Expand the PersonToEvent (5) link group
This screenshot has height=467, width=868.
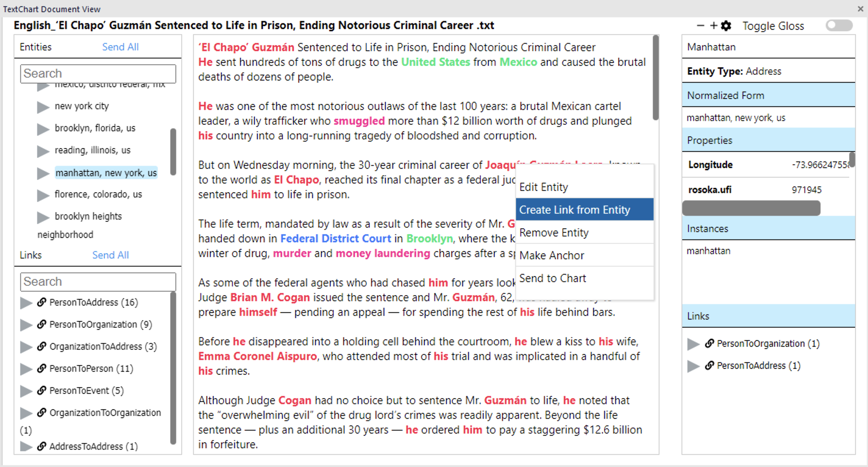(26, 391)
